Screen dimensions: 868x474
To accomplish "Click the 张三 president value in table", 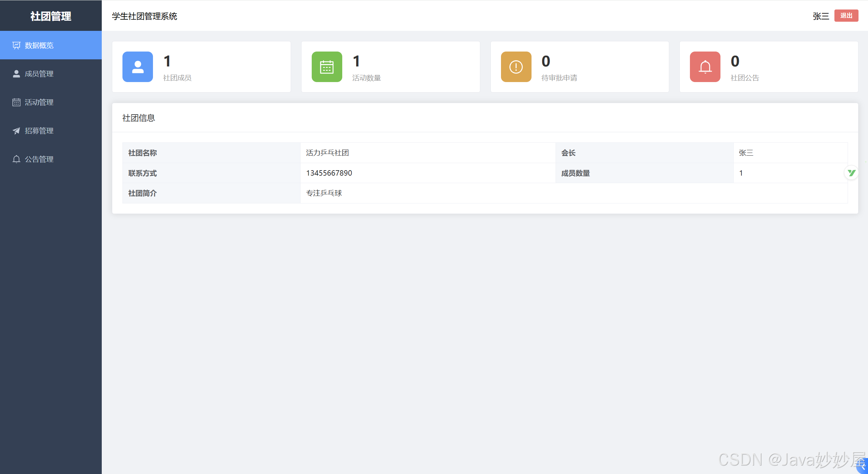I will [746, 153].
